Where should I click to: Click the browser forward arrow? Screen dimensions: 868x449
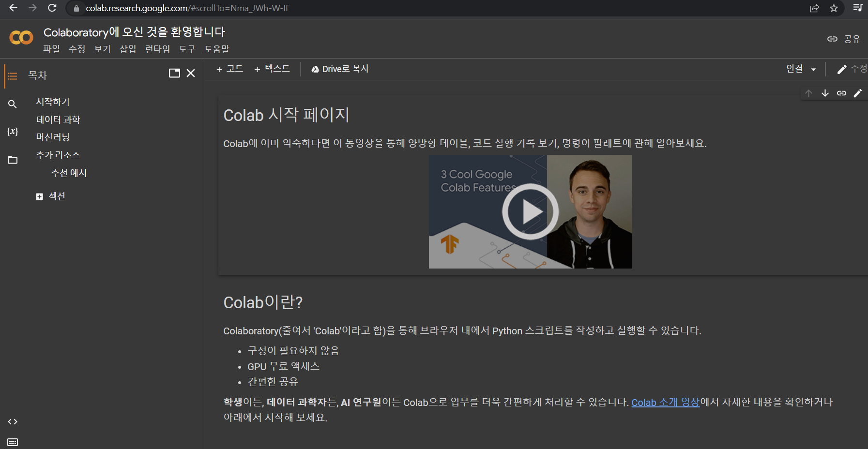coord(32,8)
